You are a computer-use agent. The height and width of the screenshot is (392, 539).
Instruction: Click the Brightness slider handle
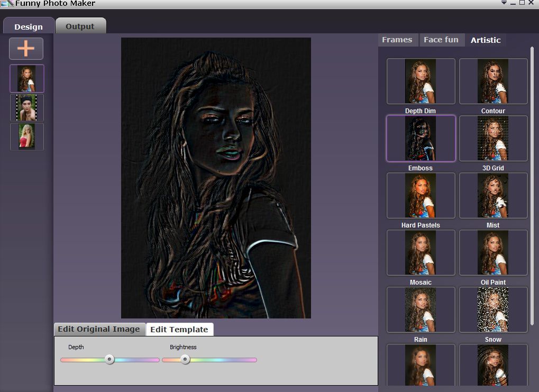click(x=185, y=360)
